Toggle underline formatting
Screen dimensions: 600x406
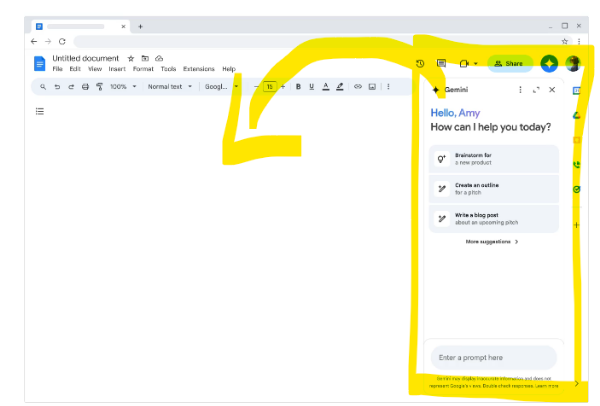[x=311, y=87]
